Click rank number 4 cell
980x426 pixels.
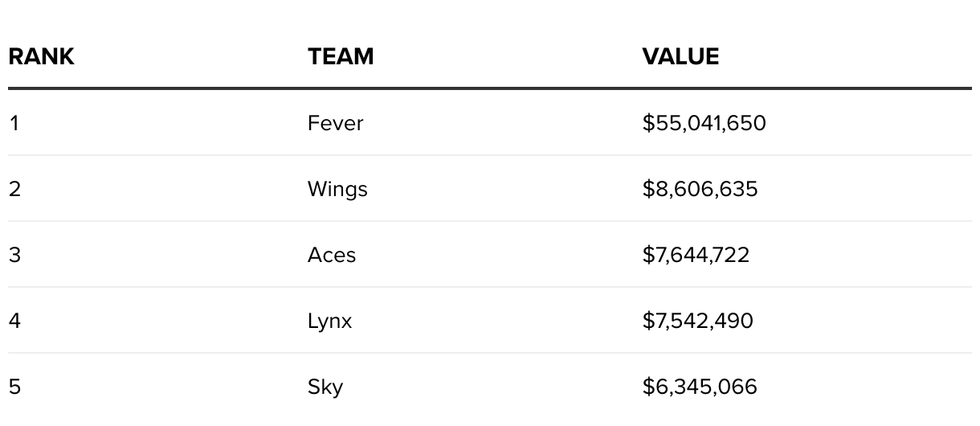tap(14, 321)
